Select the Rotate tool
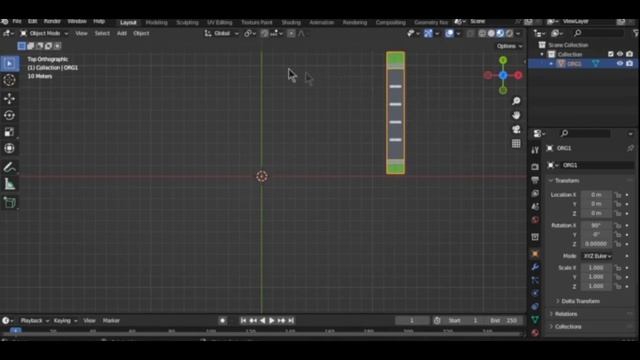This screenshot has height=360, width=640. click(9, 115)
